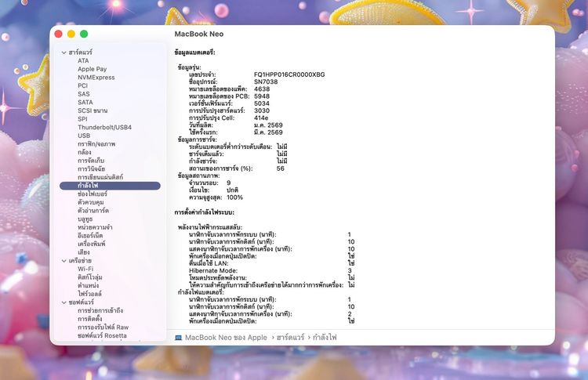This screenshot has width=588, height=380.
Task: Click charge percentage value 56
Action: pyautogui.click(x=281, y=168)
